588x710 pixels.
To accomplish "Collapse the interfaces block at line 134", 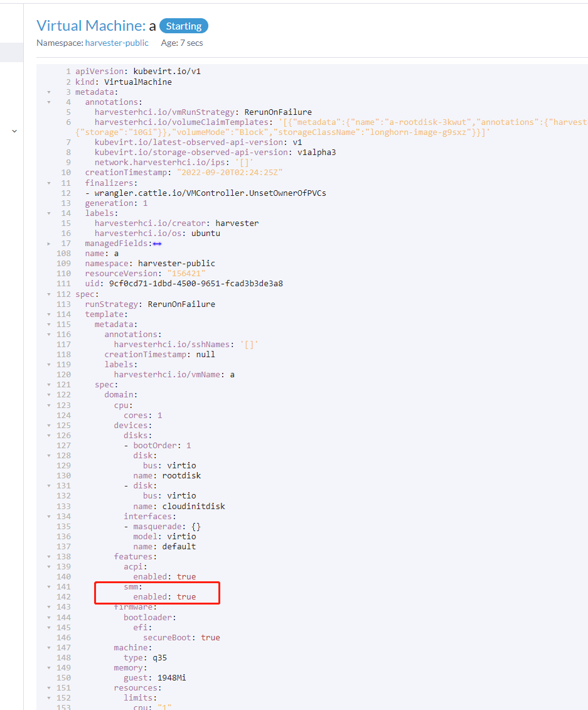I will click(49, 516).
